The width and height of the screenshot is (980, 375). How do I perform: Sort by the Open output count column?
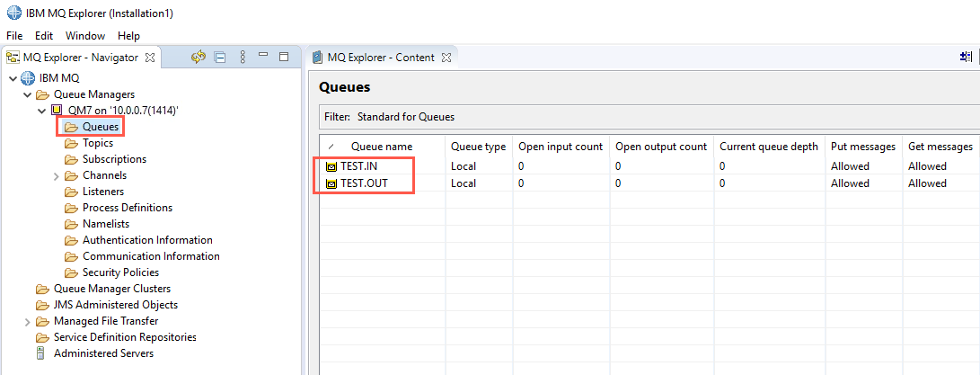(x=661, y=147)
